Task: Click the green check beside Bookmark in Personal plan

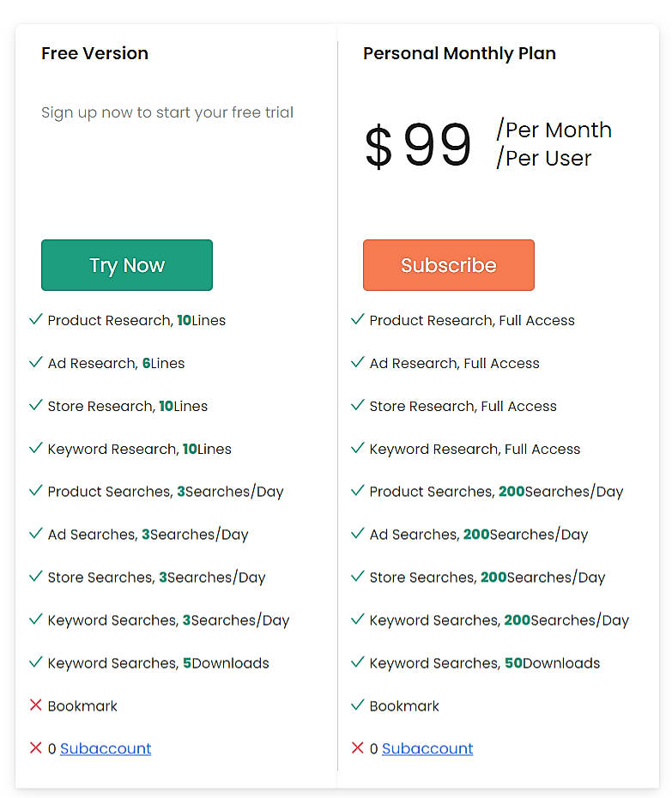Action: pyautogui.click(x=357, y=705)
